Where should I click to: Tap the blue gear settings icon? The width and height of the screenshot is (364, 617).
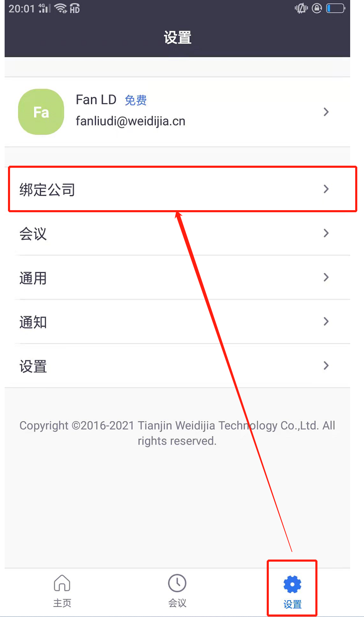pos(292,584)
